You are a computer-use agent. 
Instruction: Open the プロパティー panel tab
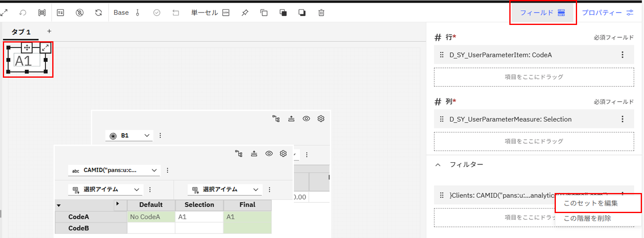point(607,13)
